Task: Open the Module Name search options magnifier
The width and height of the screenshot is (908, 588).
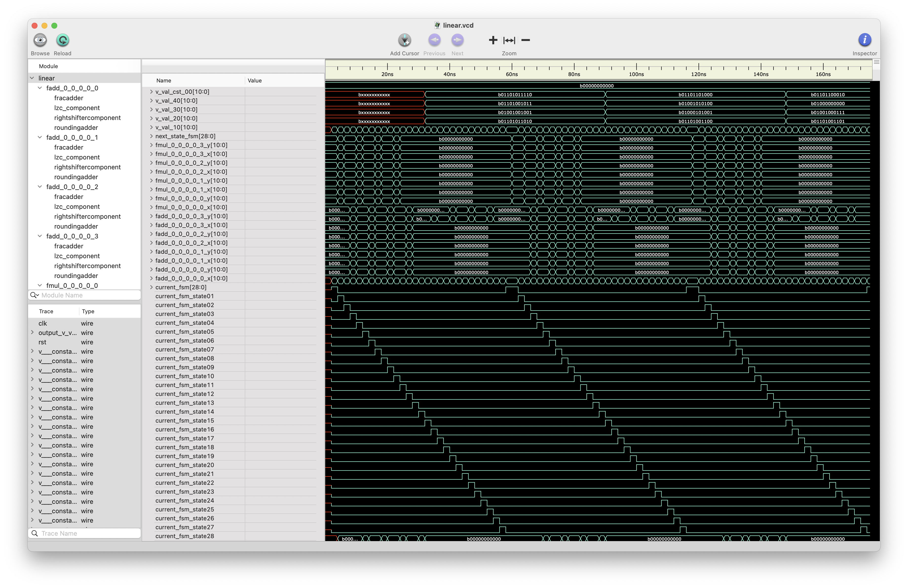Action: point(35,295)
